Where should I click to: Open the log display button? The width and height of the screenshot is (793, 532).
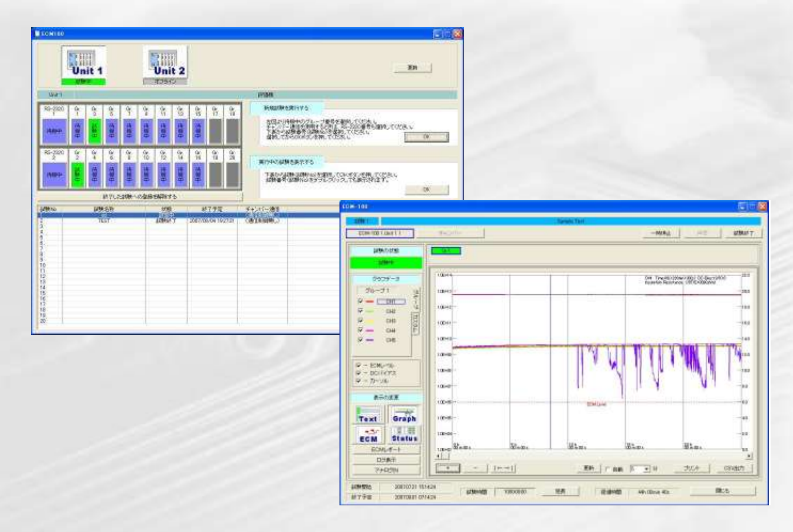coord(386,460)
